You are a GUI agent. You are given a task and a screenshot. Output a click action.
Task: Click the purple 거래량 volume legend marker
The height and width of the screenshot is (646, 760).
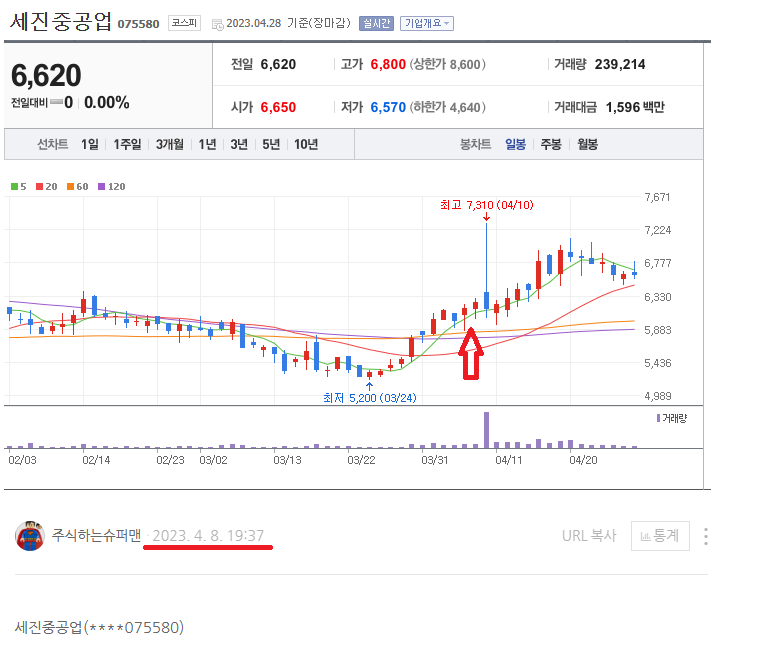658,418
